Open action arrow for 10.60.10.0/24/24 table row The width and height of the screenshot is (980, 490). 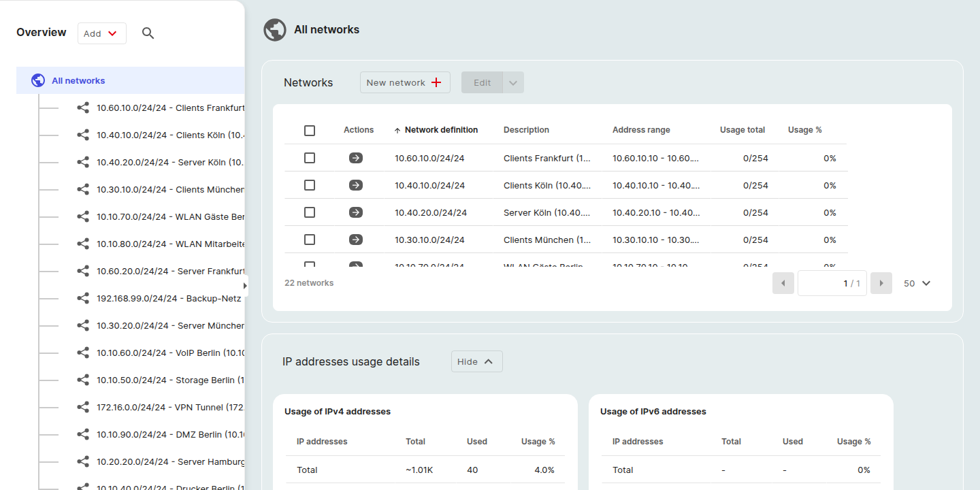tap(356, 158)
